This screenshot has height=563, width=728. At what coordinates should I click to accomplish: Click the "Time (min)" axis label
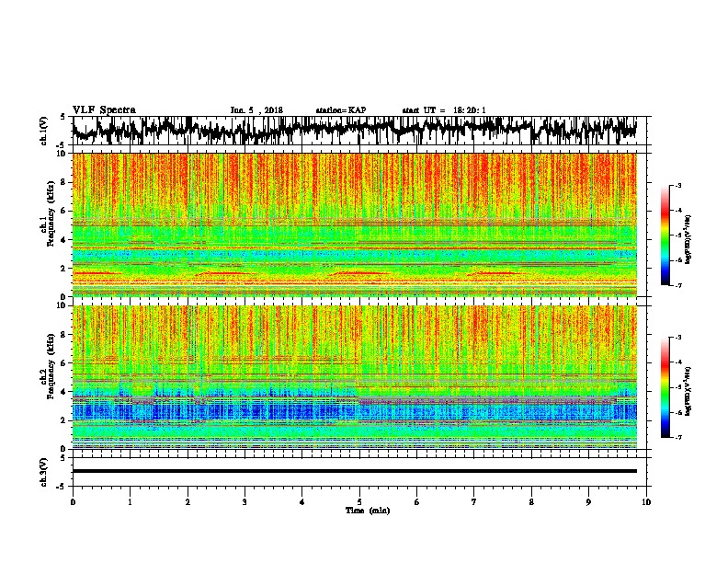(368, 511)
